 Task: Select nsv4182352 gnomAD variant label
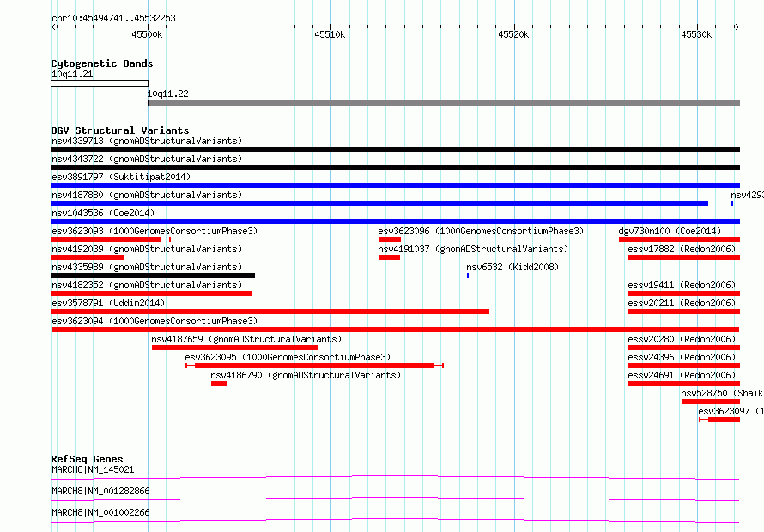[x=147, y=285]
